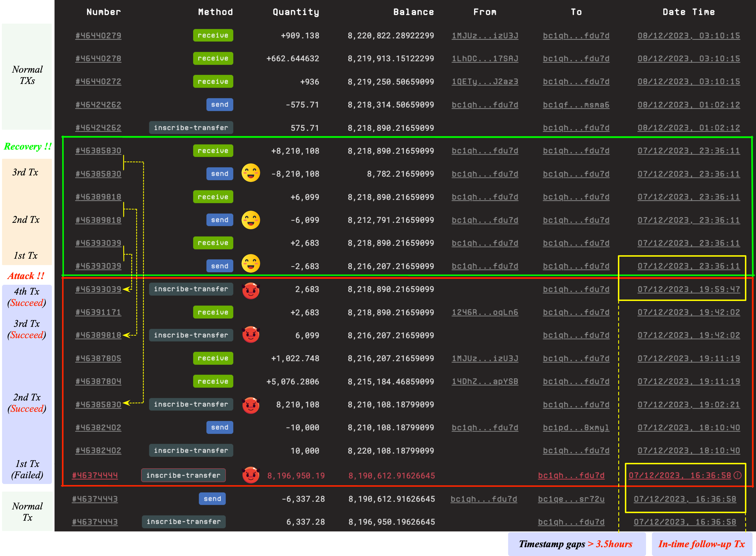The width and height of the screenshot is (756, 556).
Task: Click sender 1246R...oqLn6 address
Action: 485,312
